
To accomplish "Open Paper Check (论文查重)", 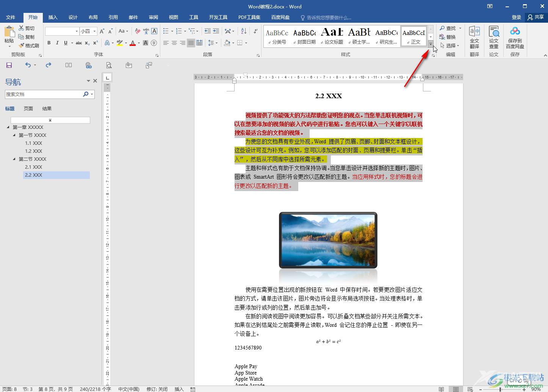I will pyautogui.click(x=494, y=37).
